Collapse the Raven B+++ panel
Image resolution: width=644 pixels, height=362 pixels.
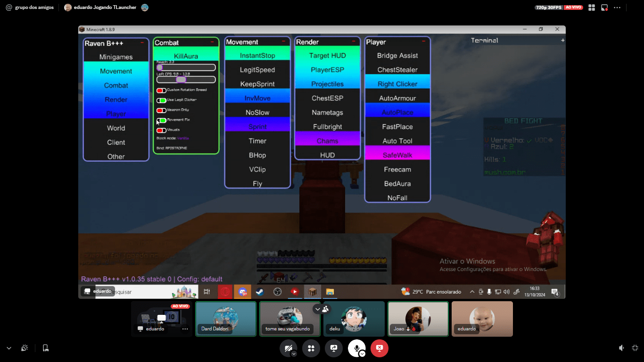[x=142, y=42]
